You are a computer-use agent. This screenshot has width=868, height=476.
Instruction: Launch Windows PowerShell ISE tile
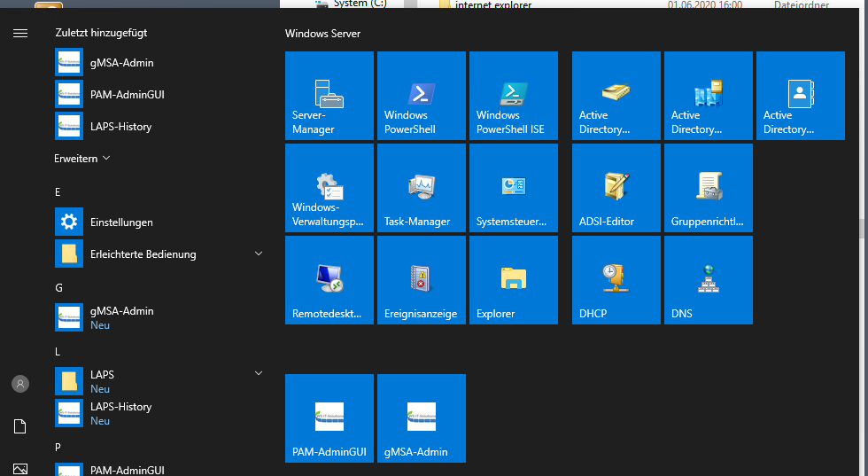click(513, 96)
